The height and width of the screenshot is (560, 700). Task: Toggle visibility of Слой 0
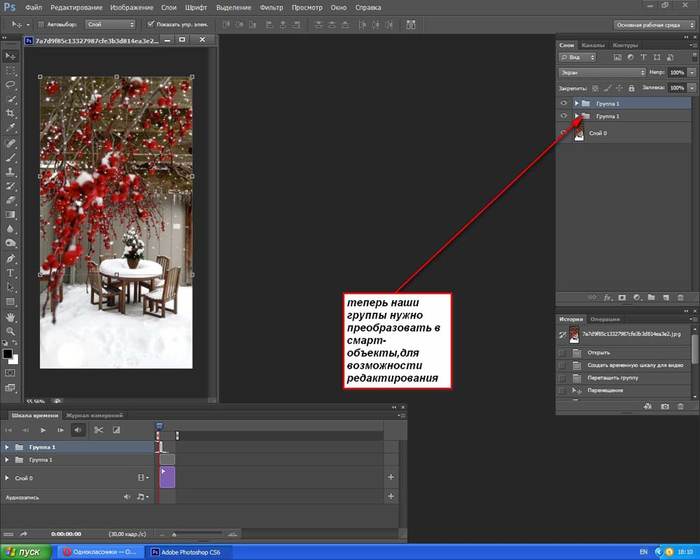(x=564, y=133)
